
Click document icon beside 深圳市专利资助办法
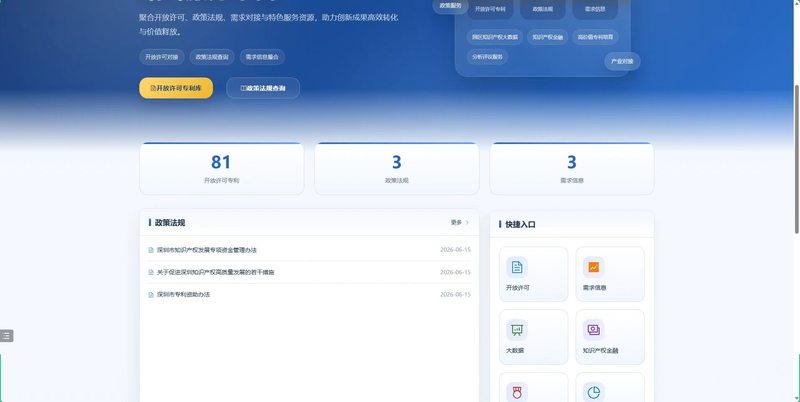coord(151,295)
